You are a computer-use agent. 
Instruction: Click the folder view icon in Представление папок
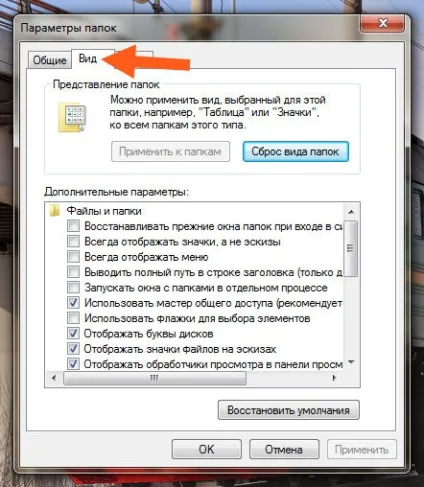(73, 117)
